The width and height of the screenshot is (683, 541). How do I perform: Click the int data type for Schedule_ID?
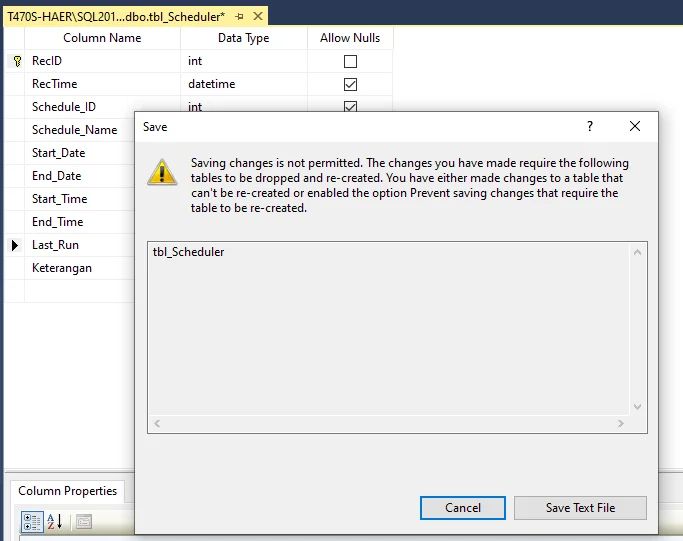click(243, 105)
